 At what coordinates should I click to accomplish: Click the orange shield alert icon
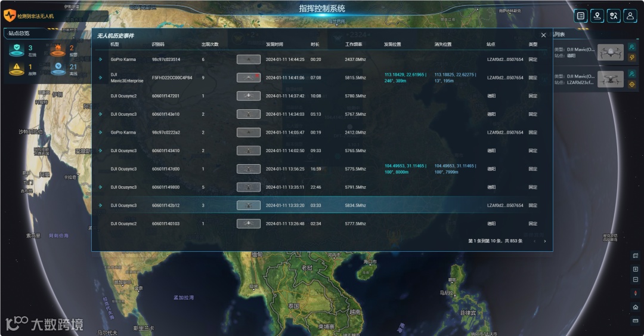click(10, 16)
